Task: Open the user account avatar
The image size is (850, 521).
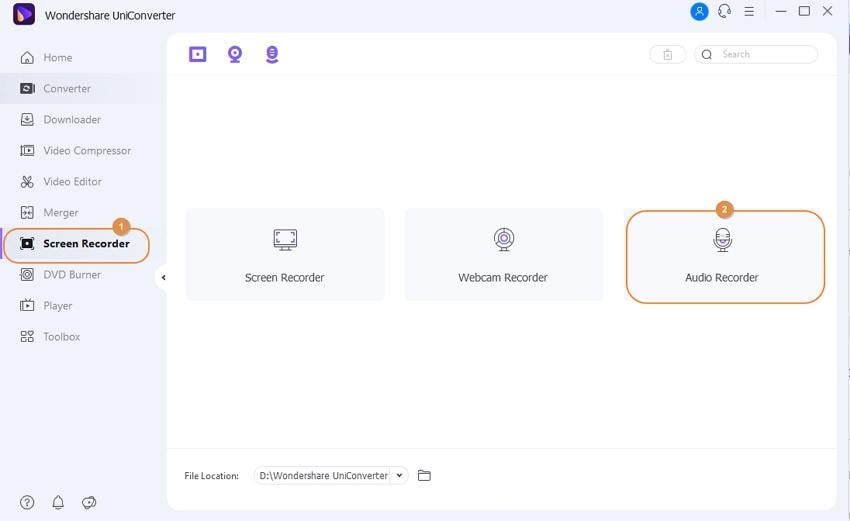Action: pos(699,11)
